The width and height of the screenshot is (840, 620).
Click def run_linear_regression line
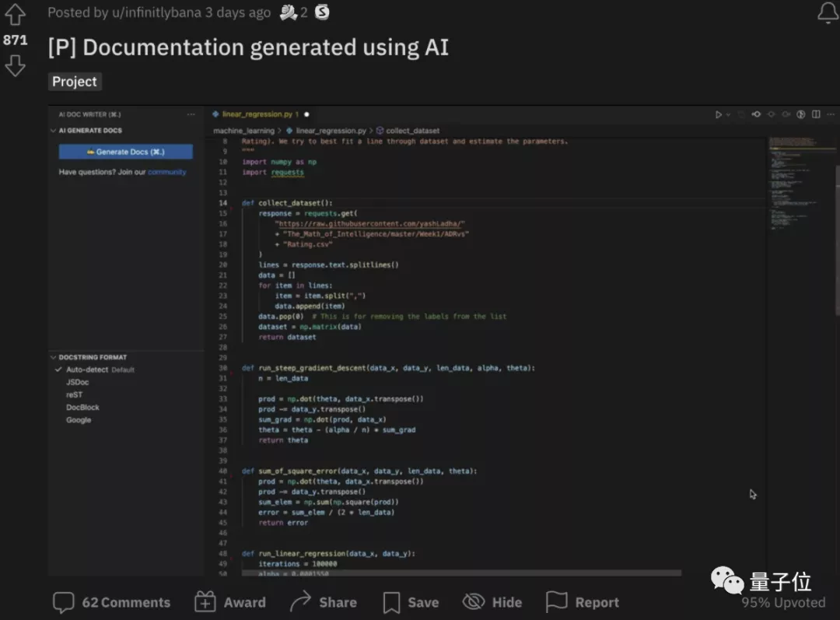tap(328, 554)
